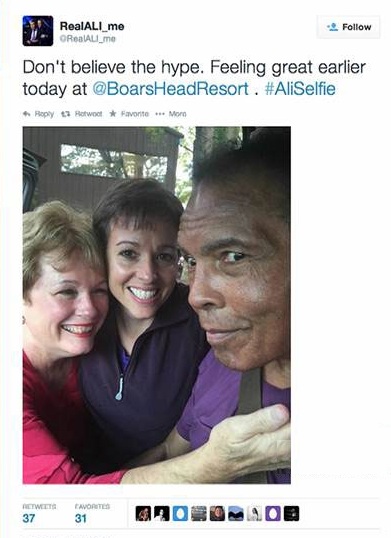The width and height of the screenshot is (391, 538).
Task: Click the @RealALI_me handle
Action: pyautogui.click(x=87, y=39)
